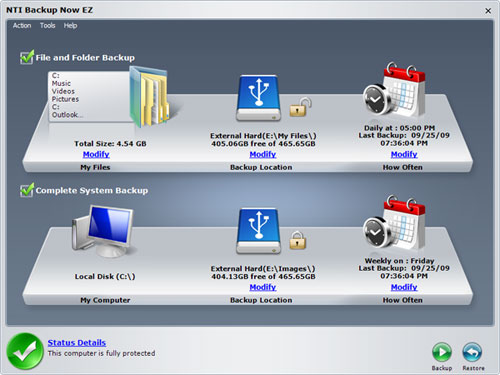Modify the E:\My Files\ backup location
Viewport: 500px width, 375px height.
point(263,154)
